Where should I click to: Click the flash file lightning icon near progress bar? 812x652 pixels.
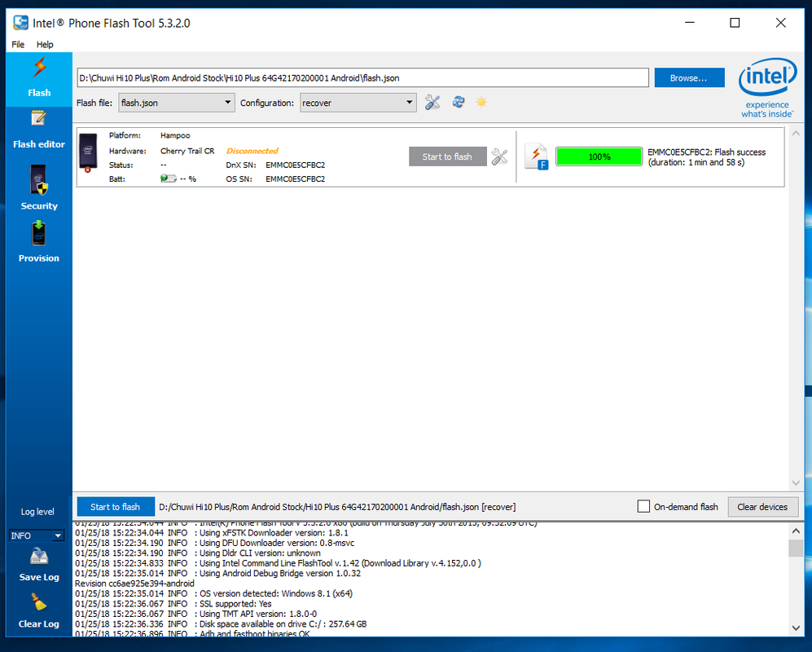pyautogui.click(x=537, y=156)
